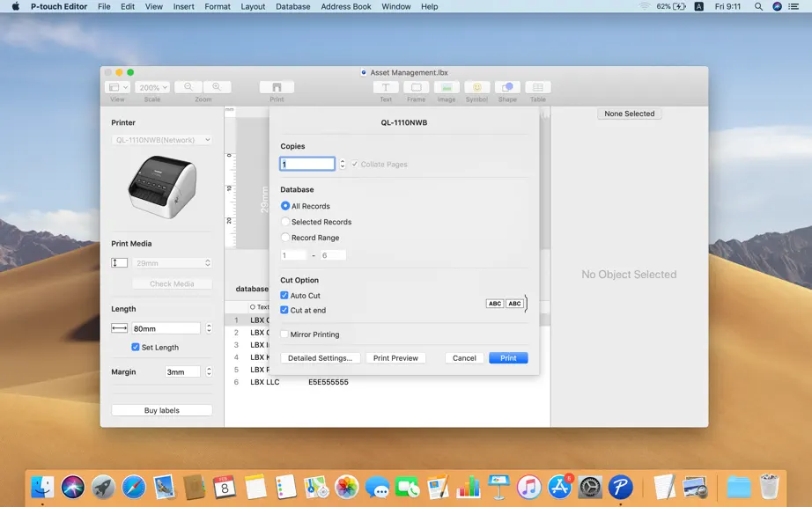Open Launchpad in the dock
812x507 pixels.
coord(104,487)
